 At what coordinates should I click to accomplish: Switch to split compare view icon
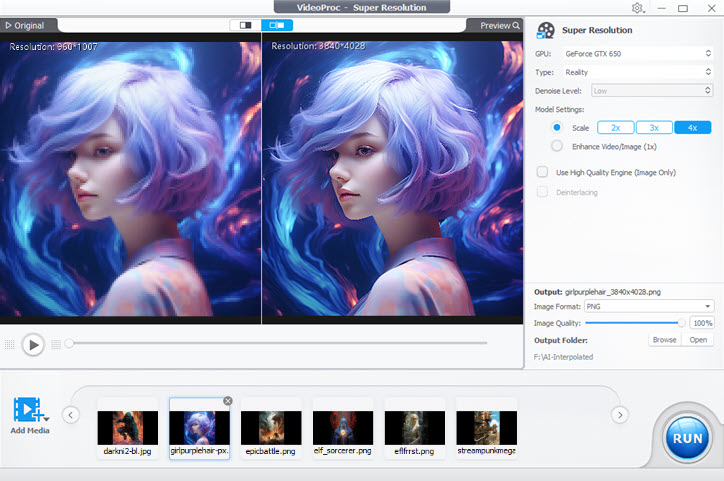(x=244, y=25)
